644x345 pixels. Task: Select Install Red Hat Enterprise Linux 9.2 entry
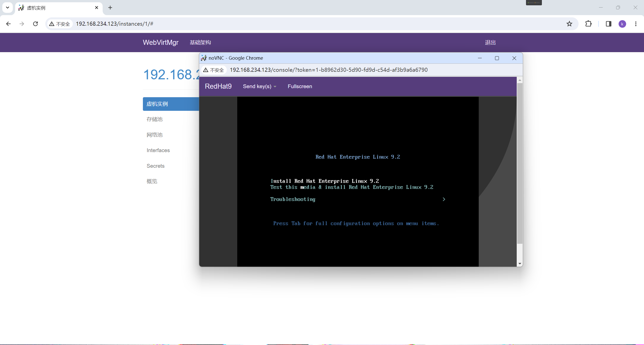(325, 181)
